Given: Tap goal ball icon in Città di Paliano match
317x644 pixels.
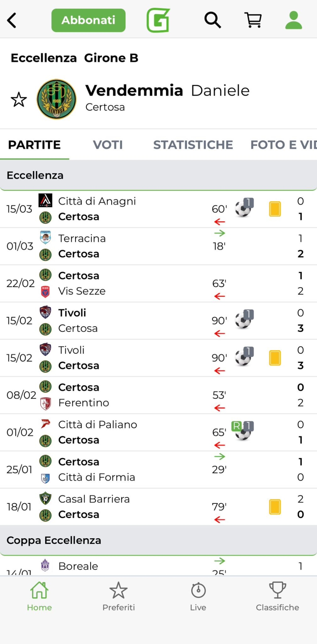Looking at the screenshot, I should click(x=243, y=431).
